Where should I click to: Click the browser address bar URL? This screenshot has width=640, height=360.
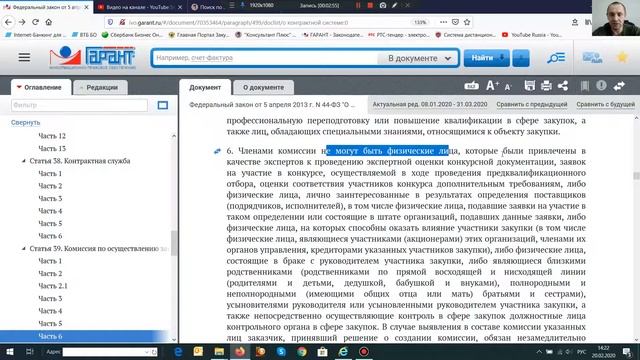(239, 22)
